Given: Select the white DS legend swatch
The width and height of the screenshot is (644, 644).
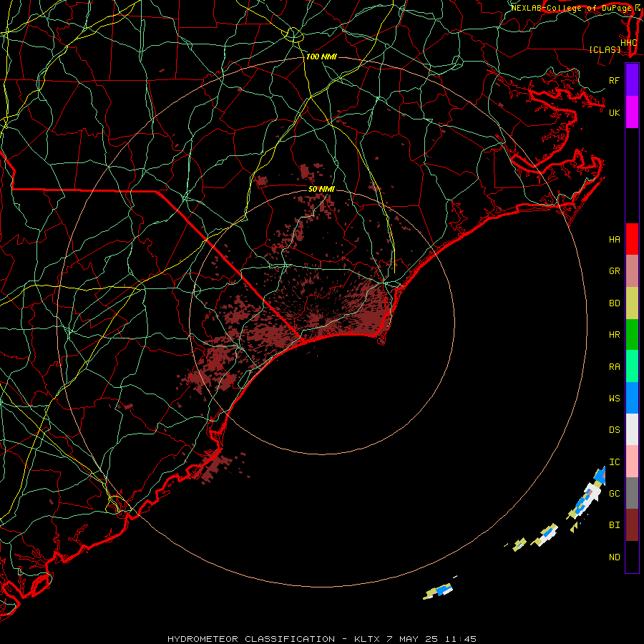Looking at the screenshot, I should (632, 429).
